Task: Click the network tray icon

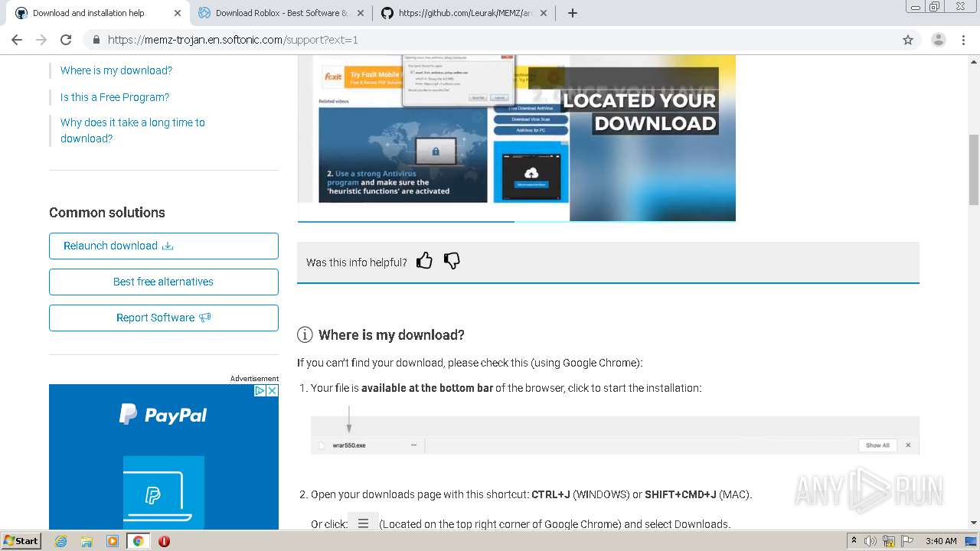Action: 889,541
